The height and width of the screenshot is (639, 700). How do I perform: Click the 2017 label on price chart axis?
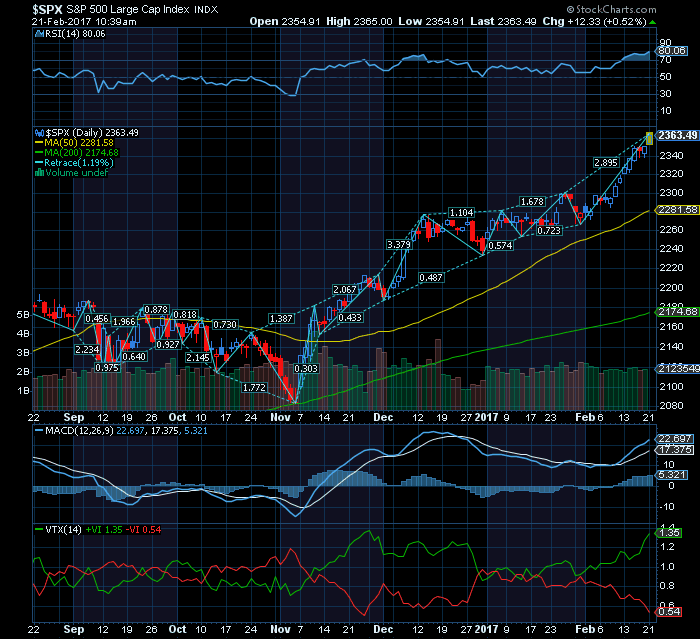487,418
